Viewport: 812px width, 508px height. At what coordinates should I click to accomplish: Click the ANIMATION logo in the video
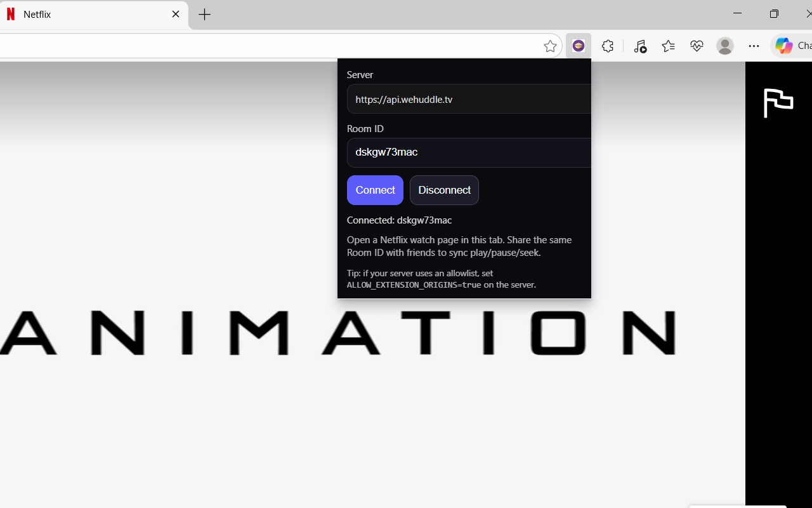(x=337, y=333)
